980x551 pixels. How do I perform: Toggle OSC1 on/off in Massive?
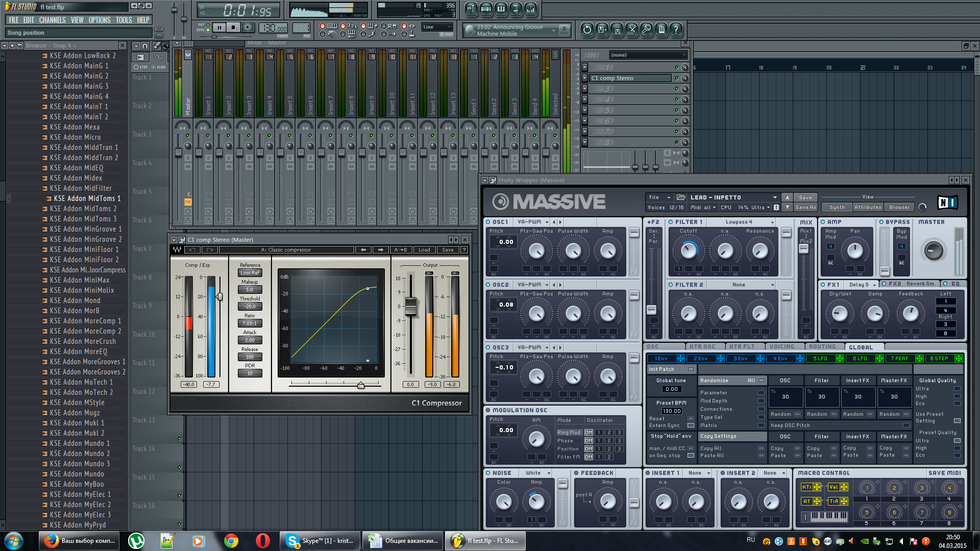[x=488, y=222]
